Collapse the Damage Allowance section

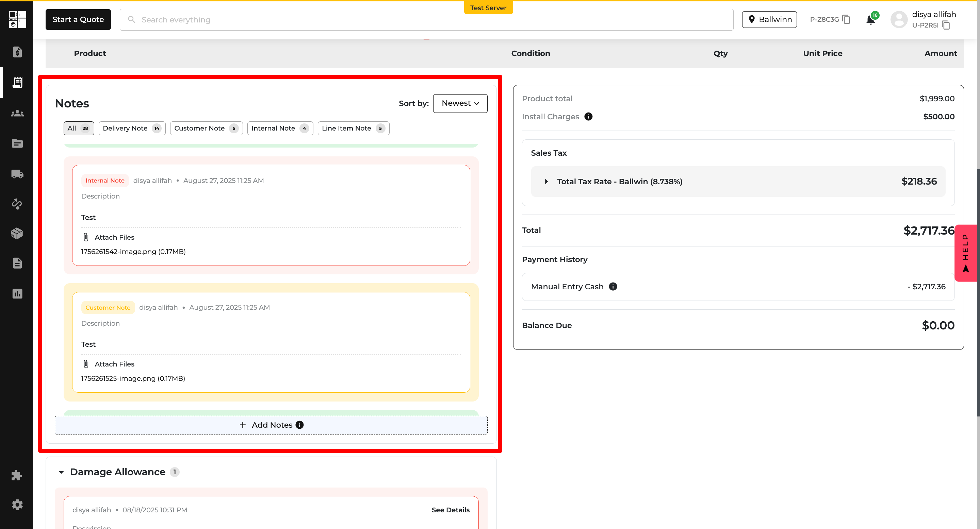[61, 472]
